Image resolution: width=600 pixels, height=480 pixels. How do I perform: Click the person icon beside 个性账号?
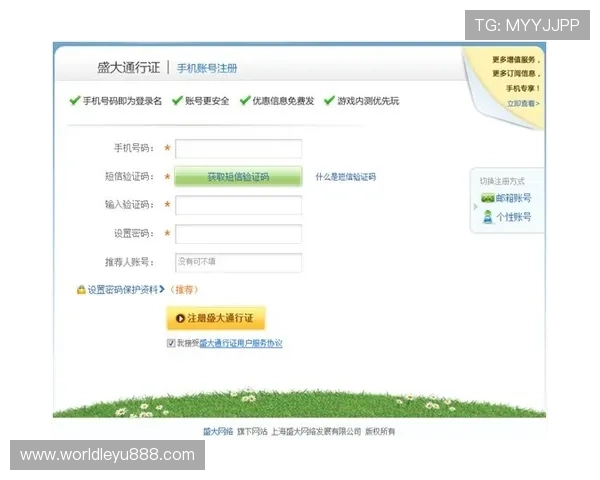click(x=488, y=217)
